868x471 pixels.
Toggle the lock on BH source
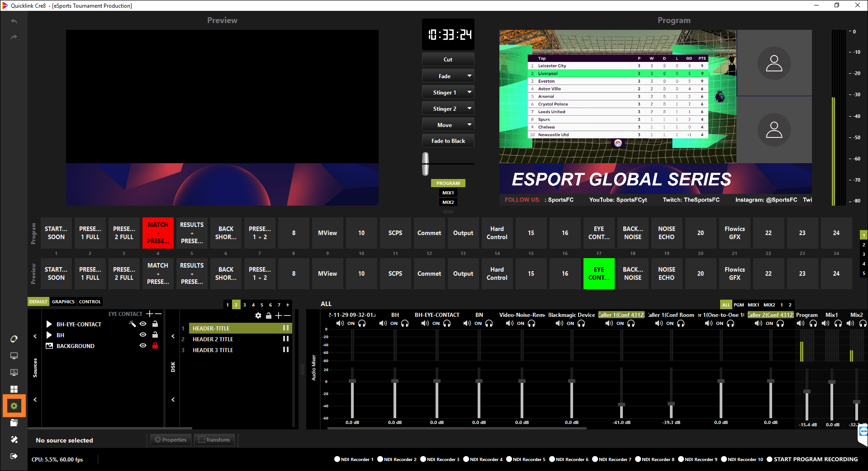pyautogui.click(x=155, y=334)
